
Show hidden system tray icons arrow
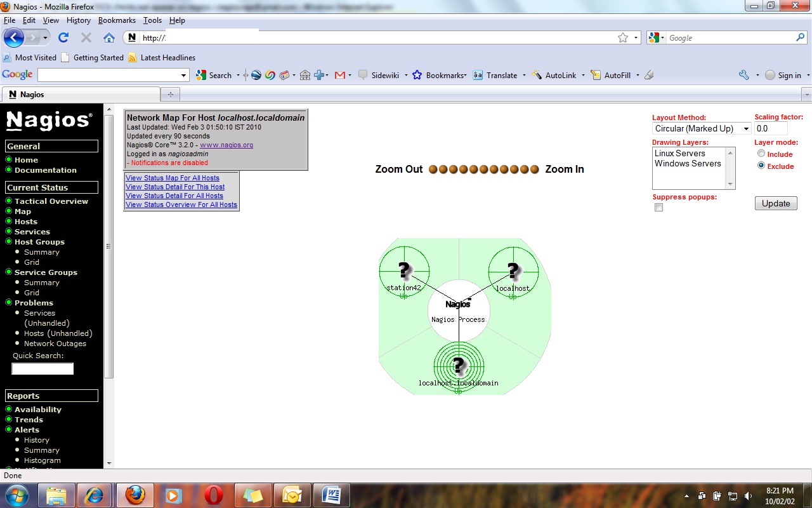[687, 496]
